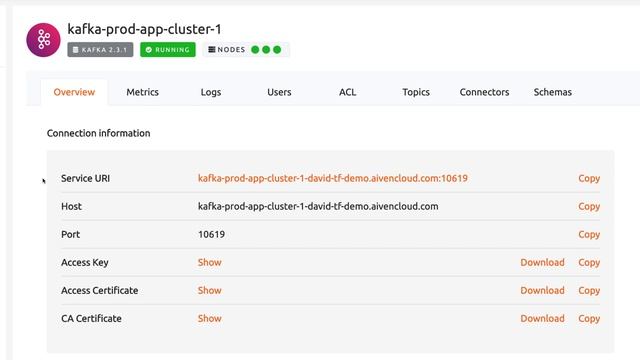Image resolution: width=640 pixels, height=360 pixels.
Task: Click the NODES indicator with green dots
Action: tap(246, 50)
